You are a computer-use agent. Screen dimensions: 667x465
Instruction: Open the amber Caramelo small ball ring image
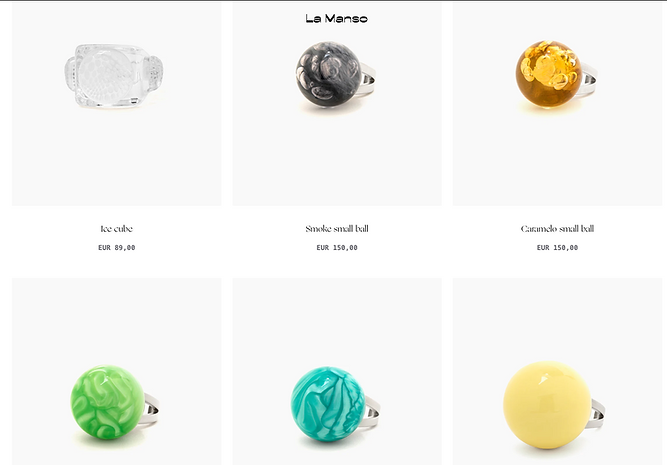click(x=557, y=104)
